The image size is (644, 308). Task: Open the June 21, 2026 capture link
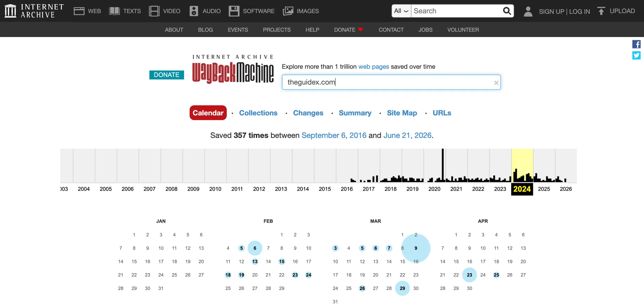[x=407, y=136]
